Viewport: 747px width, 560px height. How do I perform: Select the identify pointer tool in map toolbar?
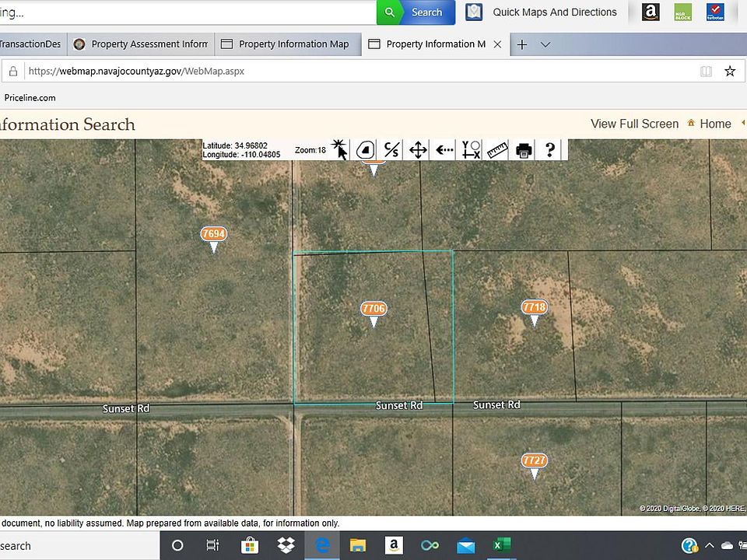coord(340,149)
